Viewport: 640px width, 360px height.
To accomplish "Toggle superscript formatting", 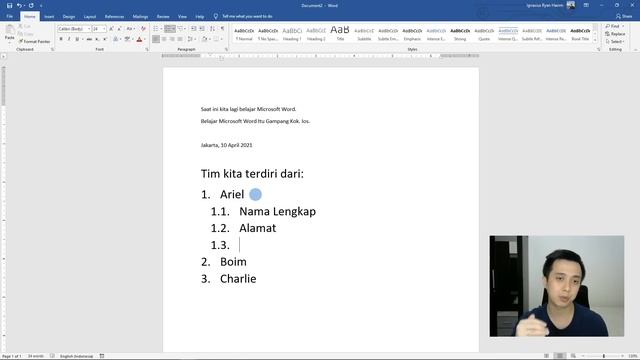I will point(105,39).
